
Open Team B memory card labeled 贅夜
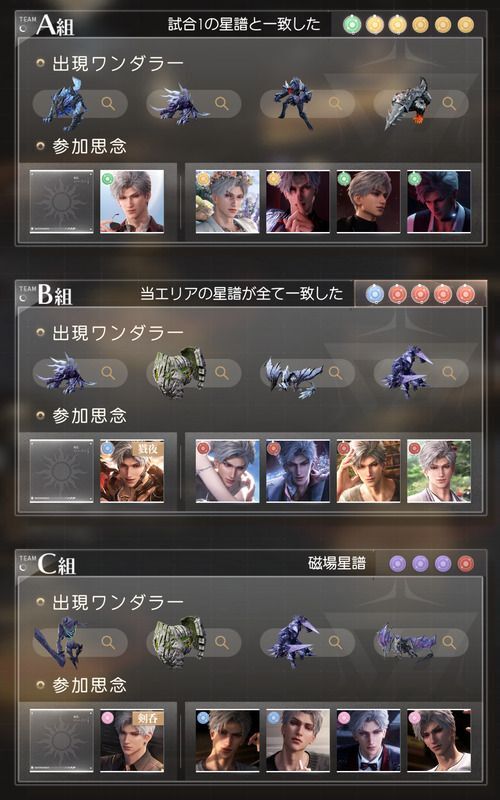pyautogui.click(x=132, y=471)
